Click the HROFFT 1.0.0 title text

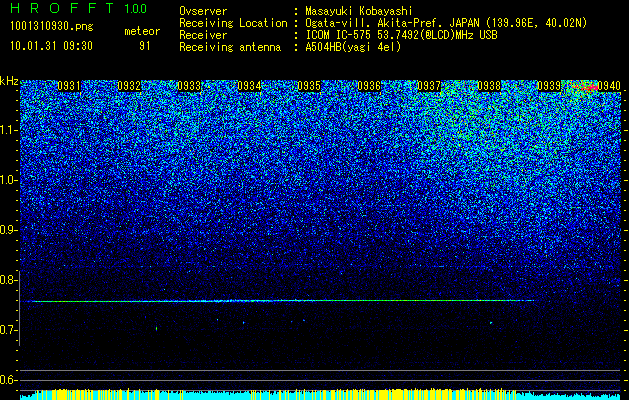tap(79, 8)
